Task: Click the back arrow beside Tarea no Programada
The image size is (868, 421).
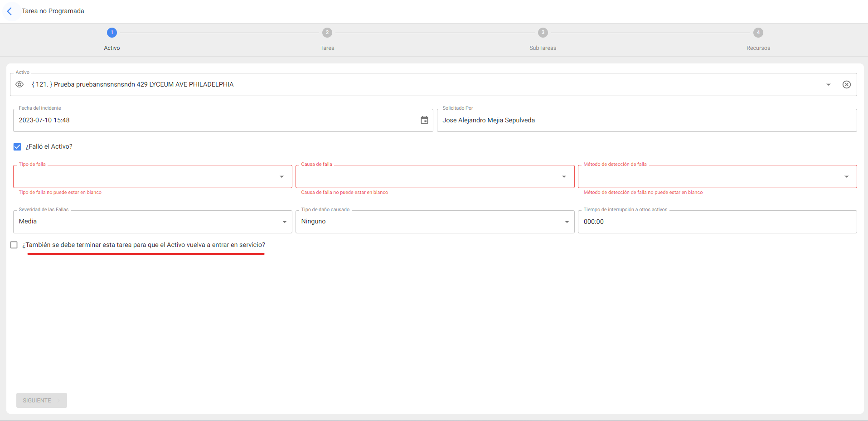Action: coord(10,11)
